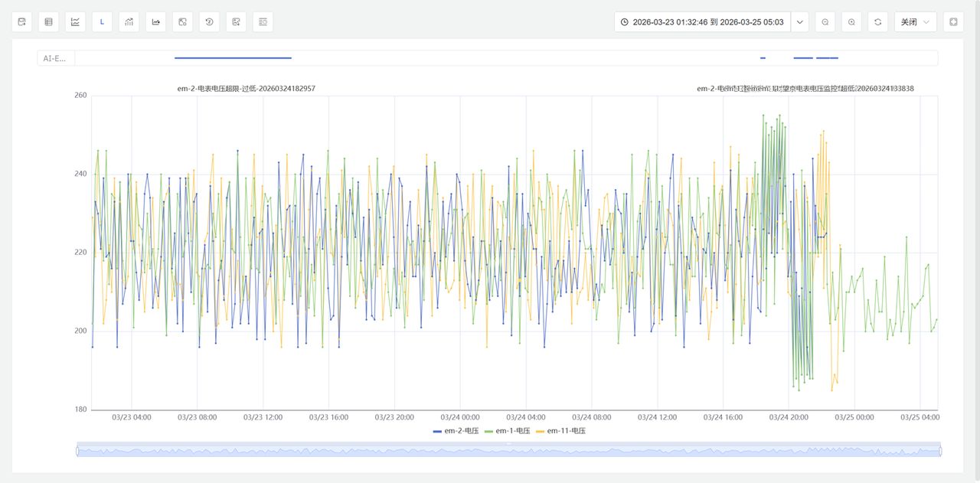Screen dimensions: 980x483
Task: Toggle the blue L step-line icon
Action: tap(102, 22)
